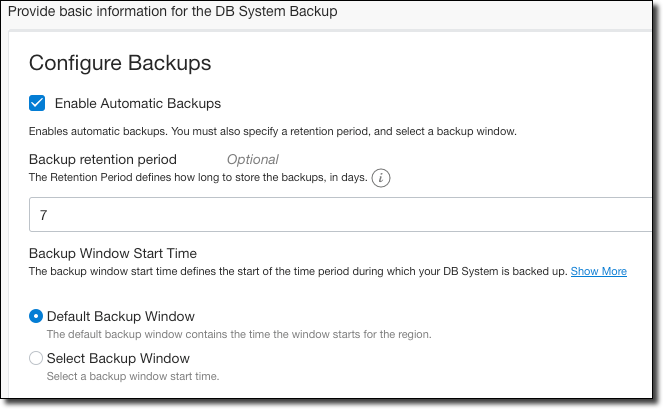Click the 'Enables automatic backups' description text
The image size is (663, 409).
(x=272, y=131)
